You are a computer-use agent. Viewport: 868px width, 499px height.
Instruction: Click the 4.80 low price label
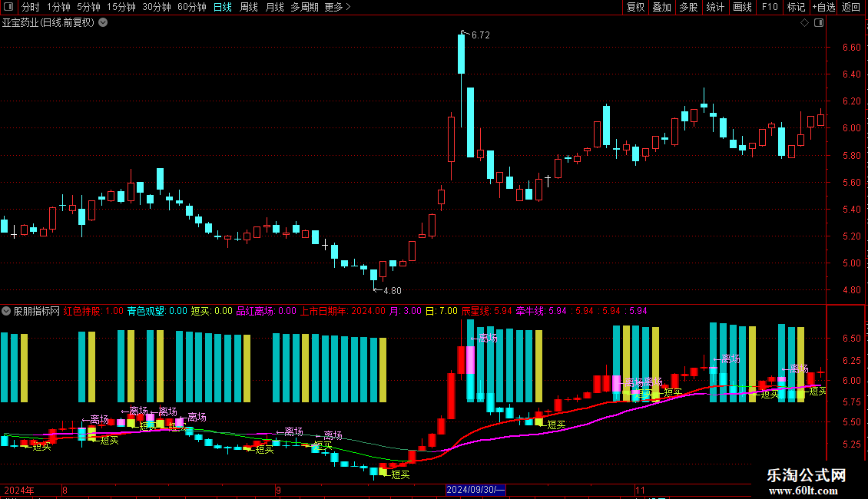(x=392, y=290)
